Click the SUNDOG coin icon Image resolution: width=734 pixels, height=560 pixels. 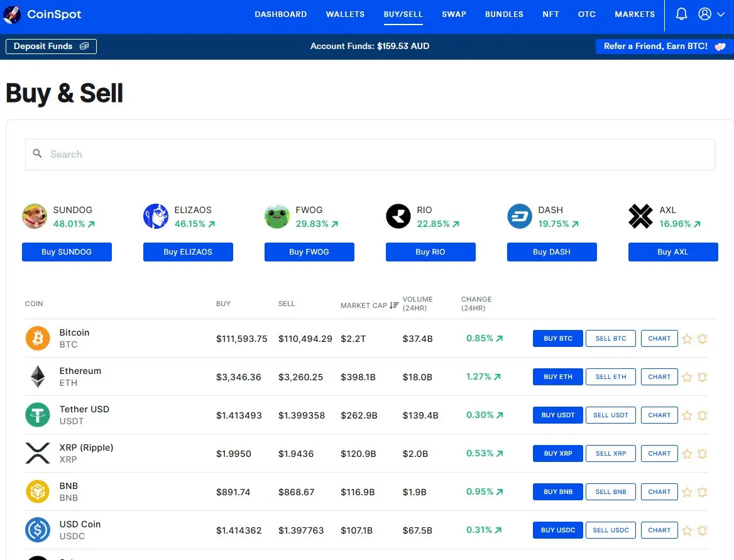tap(35, 216)
